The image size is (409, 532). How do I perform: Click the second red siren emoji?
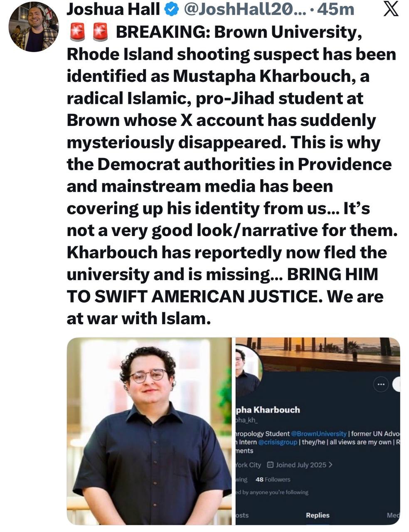[x=100, y=32]
